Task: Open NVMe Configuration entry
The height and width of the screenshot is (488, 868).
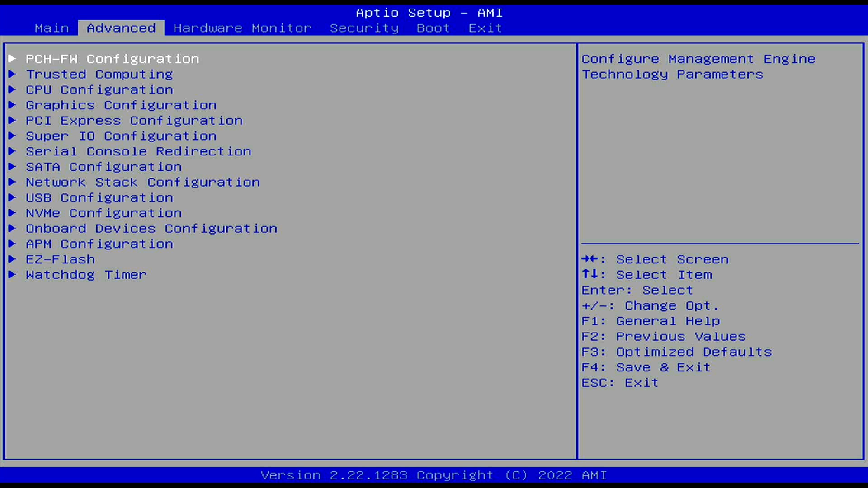Action: coord(104,213)
